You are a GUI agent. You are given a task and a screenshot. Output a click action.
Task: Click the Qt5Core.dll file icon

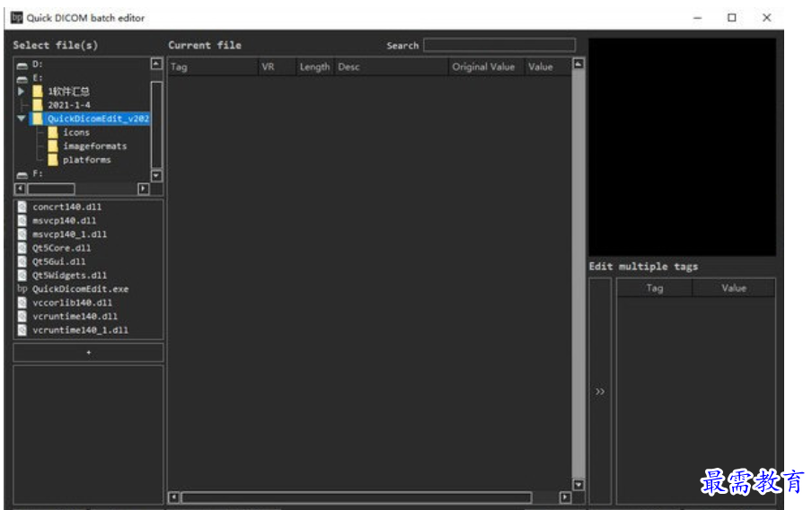22,248
